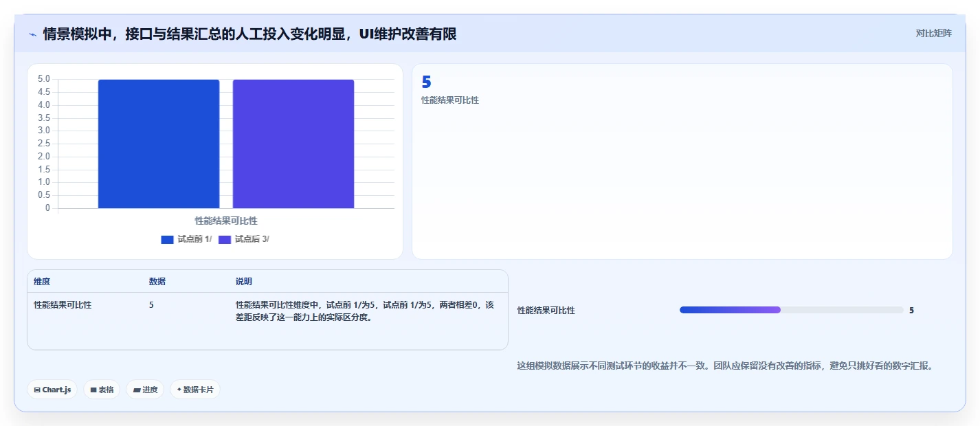Click the large 5 in the data card

pos(426,82)
